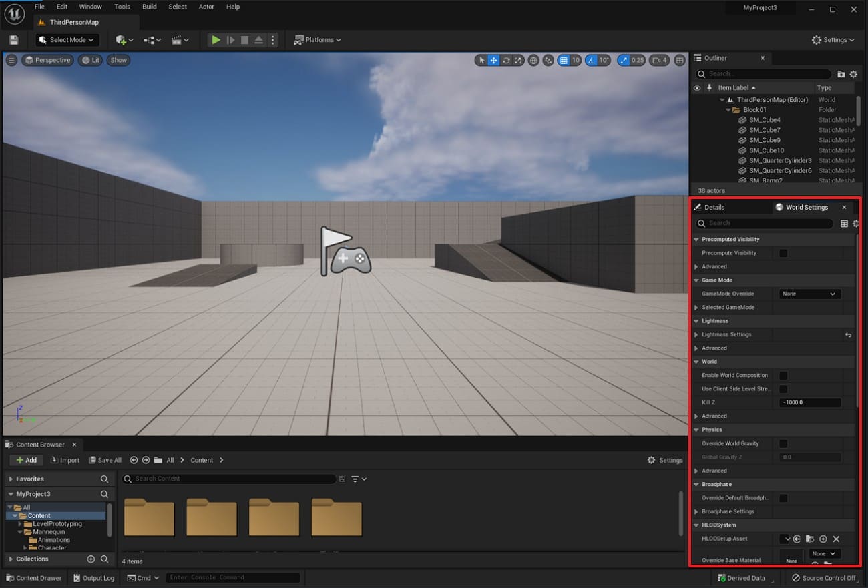868x588 pixels.
Task: Select the Move transform tool
Action: point(493,60)
